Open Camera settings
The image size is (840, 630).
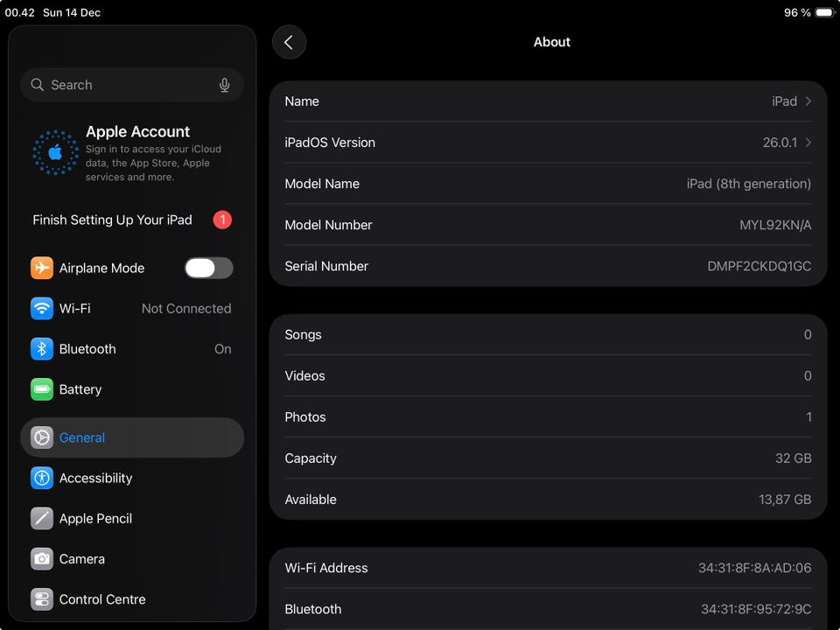click(x=132, y=559)
